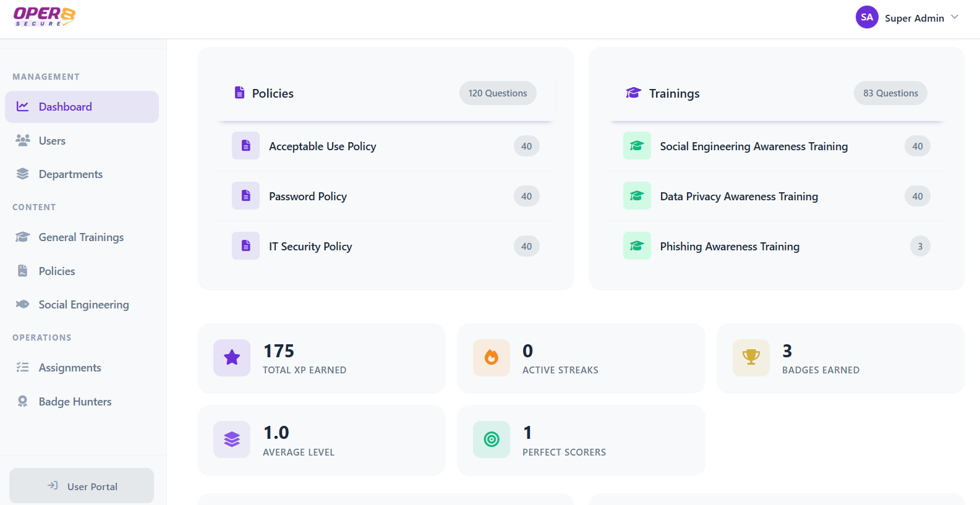Go to Users in sidebar
Image resolution: width=980 pixels, height=505 pixels.
(x=52, y=141)
